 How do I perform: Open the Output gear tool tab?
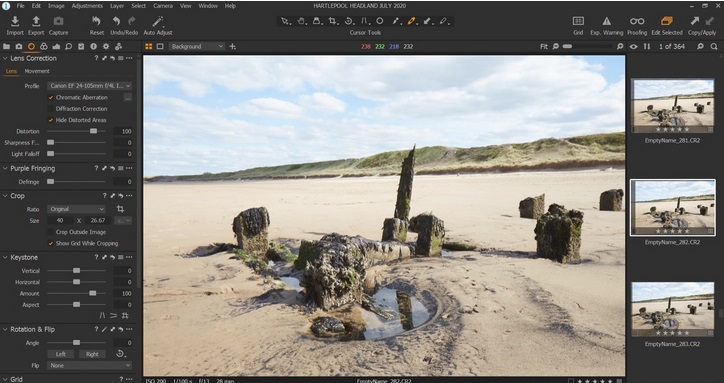(x=106, y=46)
